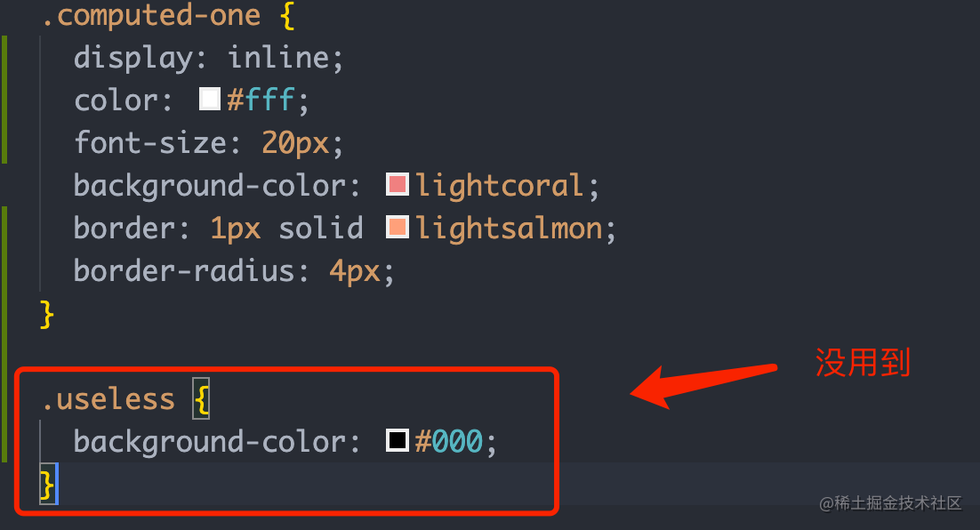Open the lightsalmon color swatch picker

[x=397, y=227]
